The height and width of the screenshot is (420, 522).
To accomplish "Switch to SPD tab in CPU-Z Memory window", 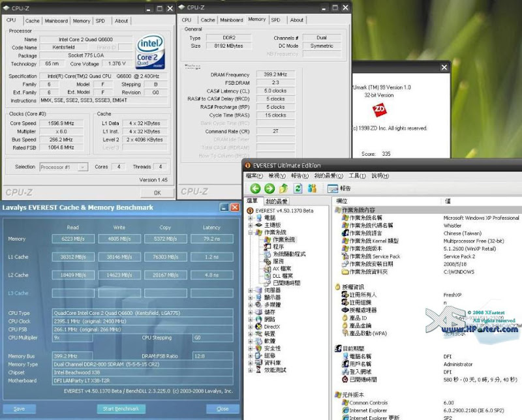I will pyautogui.click(x=275, y=20).
